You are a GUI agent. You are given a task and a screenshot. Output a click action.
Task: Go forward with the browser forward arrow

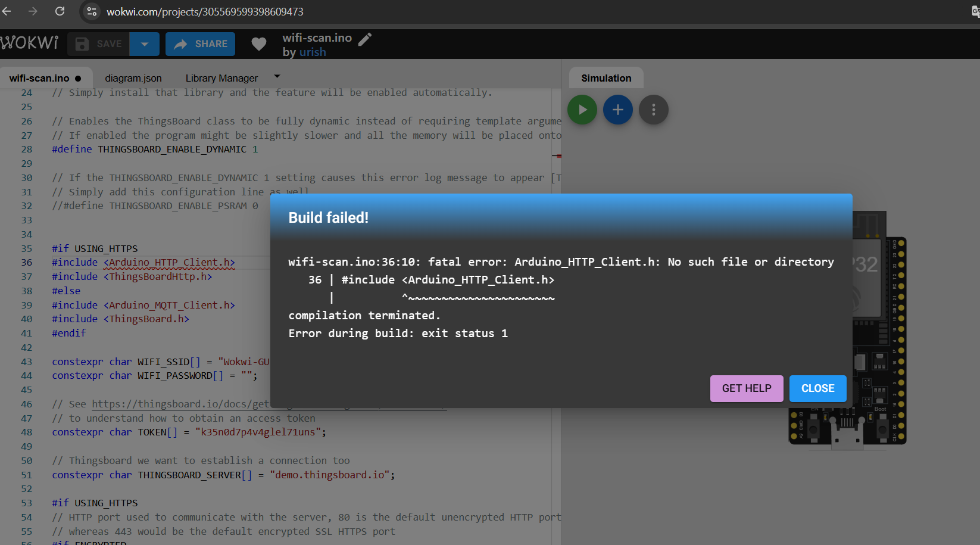(33, 11)
